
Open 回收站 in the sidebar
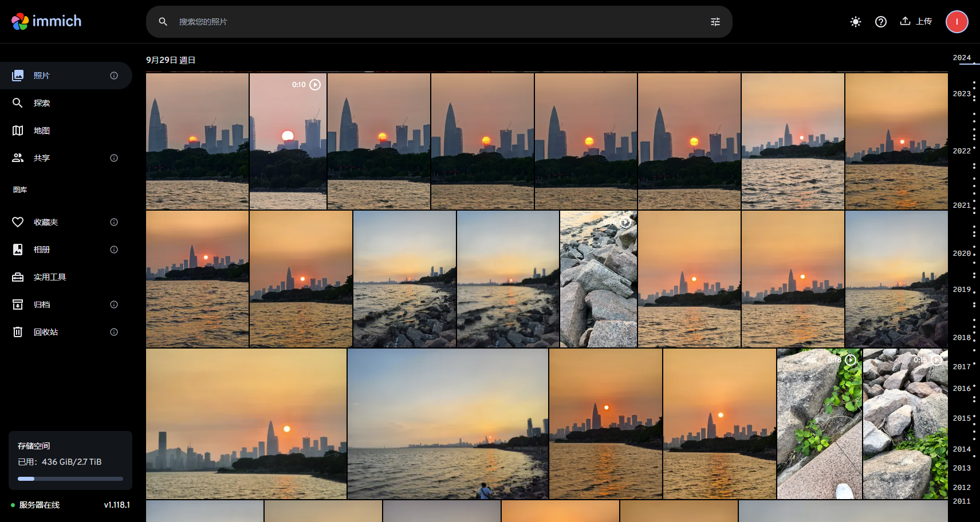click(66, 332)
